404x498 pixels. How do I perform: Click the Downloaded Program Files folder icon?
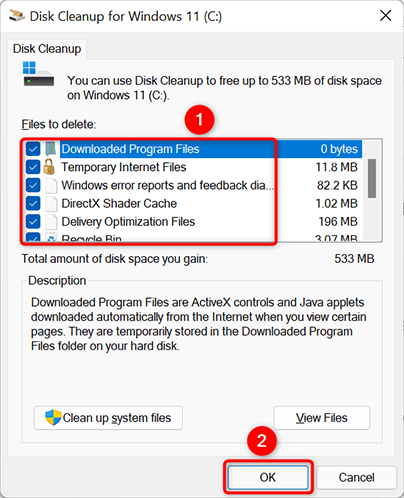51,149
